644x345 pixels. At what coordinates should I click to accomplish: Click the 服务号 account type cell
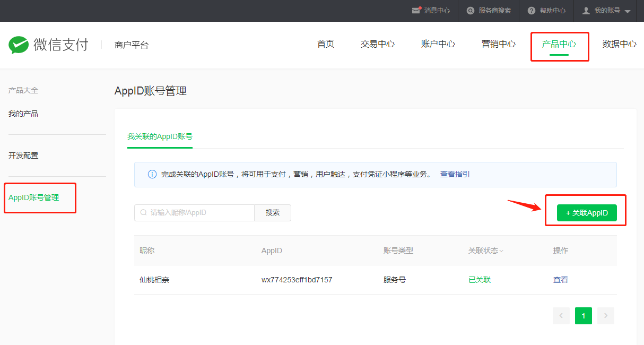click(395, 280)
